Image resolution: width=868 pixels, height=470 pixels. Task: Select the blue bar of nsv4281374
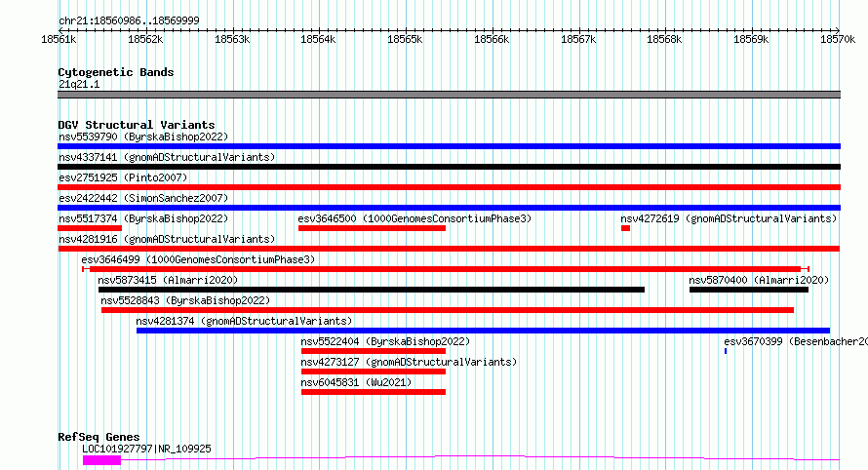(484, 331)
